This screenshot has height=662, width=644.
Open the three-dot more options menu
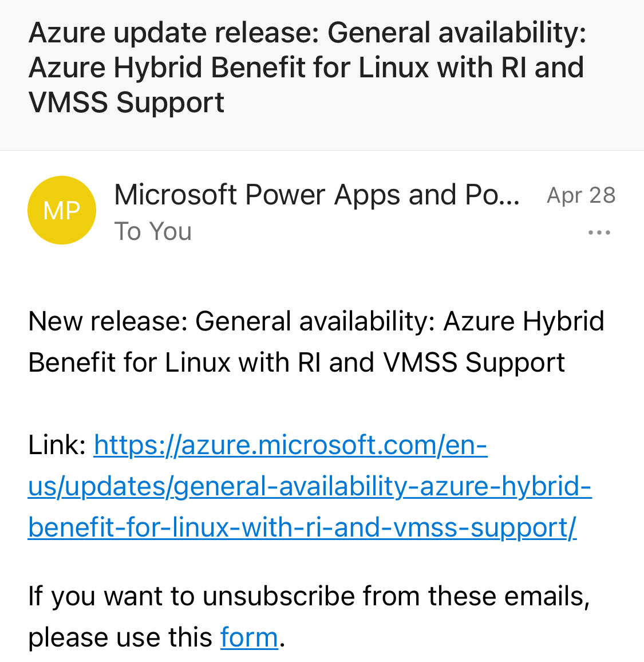click(599, 233)
